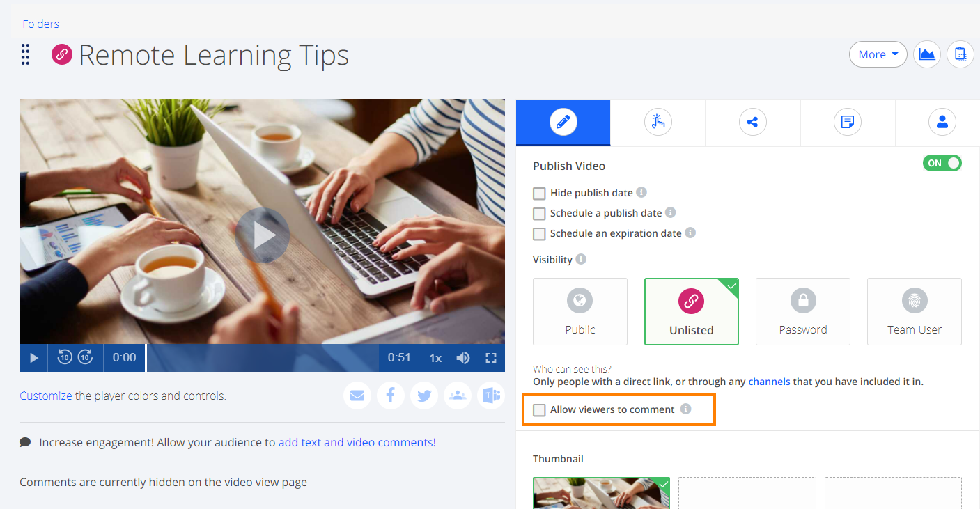Switch to the user person tab
980x509 pixels.
click(x=942, y=123)
